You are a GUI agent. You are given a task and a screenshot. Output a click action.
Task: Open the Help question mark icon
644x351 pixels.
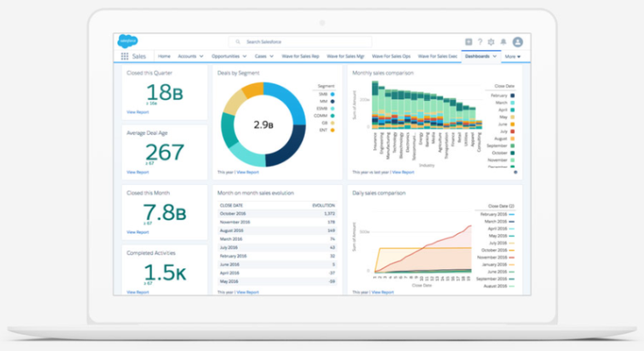480,42
